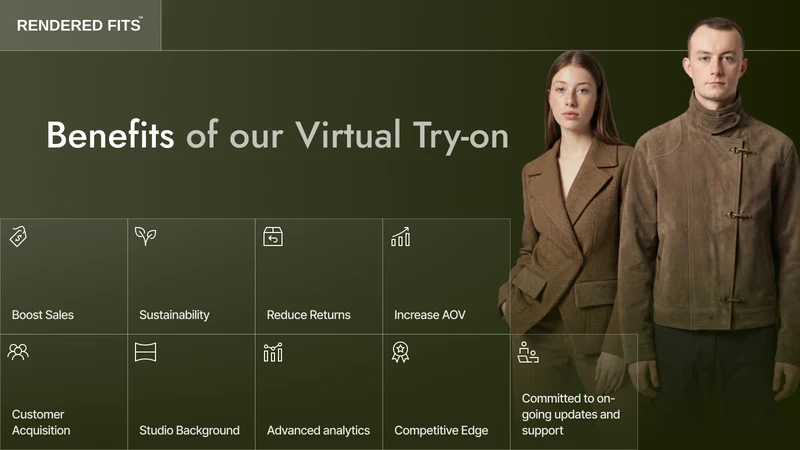
Task: Select the Sustainability label
Action: 174,315
